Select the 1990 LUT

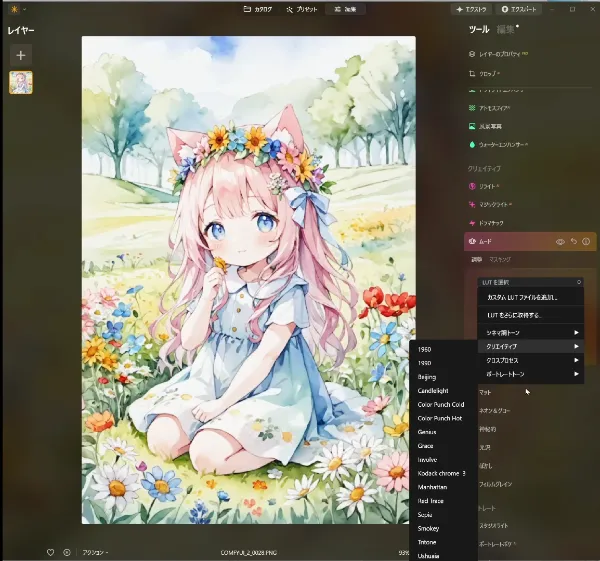pyautogui.click(x=443, y=363)
